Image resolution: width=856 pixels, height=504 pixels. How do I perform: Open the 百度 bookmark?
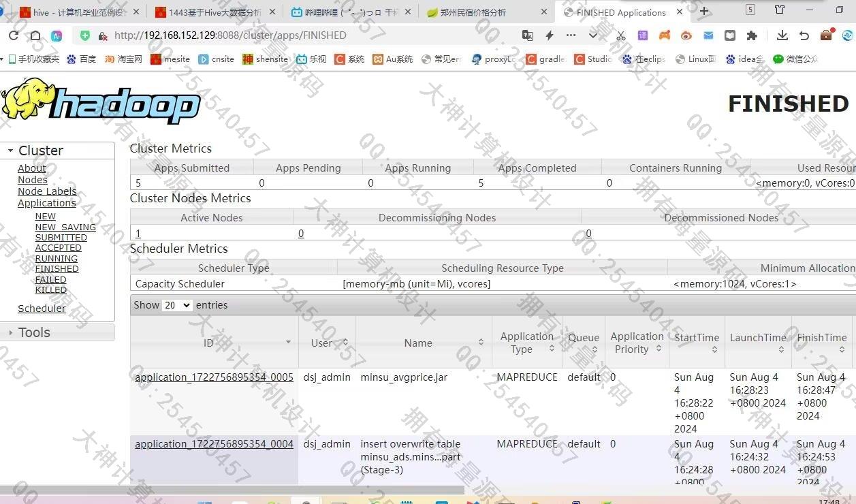(81, 59)
